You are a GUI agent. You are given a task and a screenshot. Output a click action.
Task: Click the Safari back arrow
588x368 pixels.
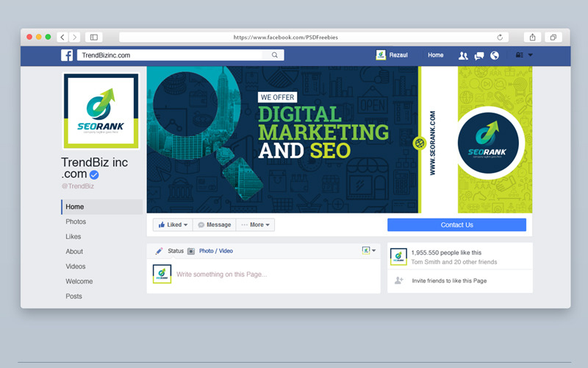[x=62, y=38]
